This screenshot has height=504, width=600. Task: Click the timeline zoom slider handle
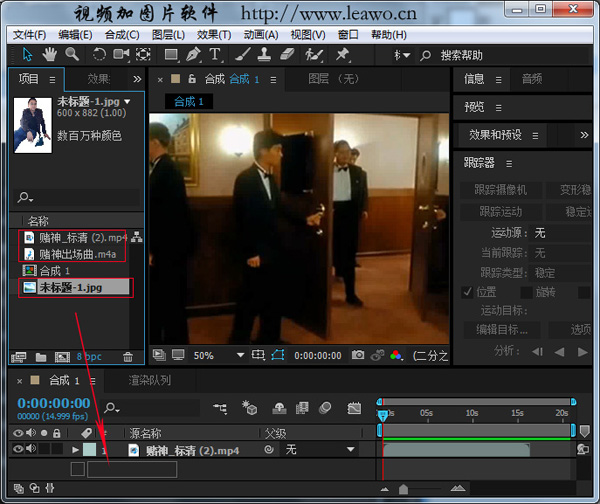(403, 489)
